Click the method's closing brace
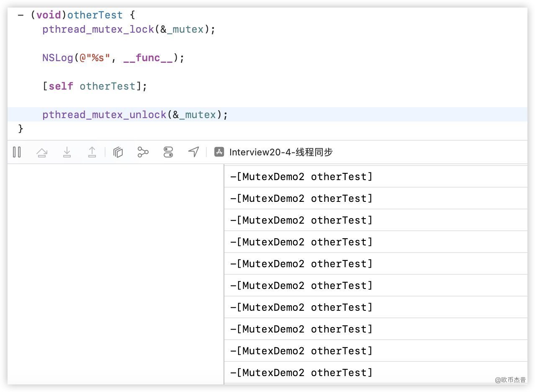This screenshot has height=392, width=535. [21, 129]
